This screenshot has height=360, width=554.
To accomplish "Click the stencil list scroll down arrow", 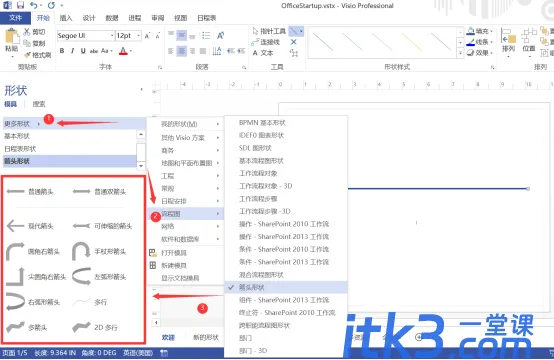I will coord(141,165).
